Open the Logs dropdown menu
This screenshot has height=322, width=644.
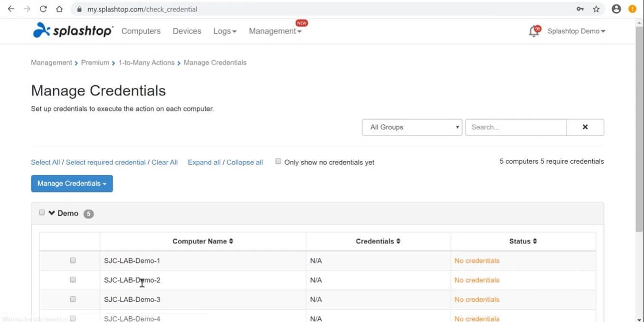(225, 31)
